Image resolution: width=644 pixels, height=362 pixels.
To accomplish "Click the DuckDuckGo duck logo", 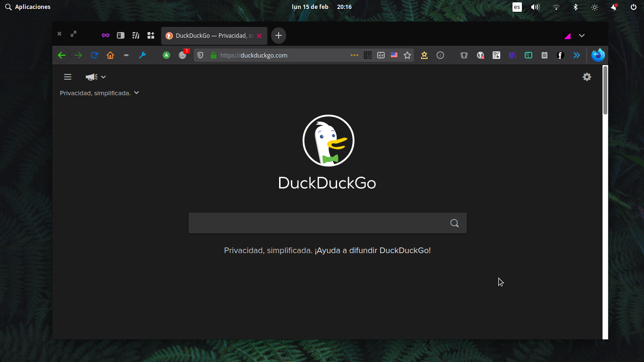I will (x=328, y=140).
